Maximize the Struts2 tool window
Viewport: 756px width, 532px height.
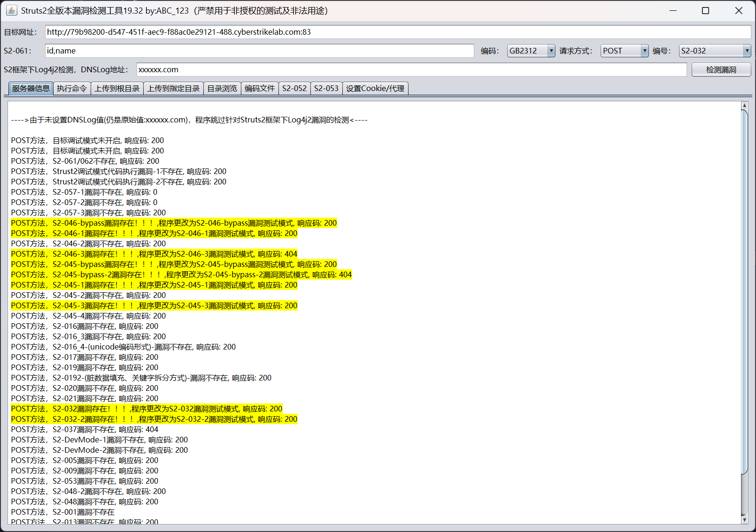click(705, 11)
